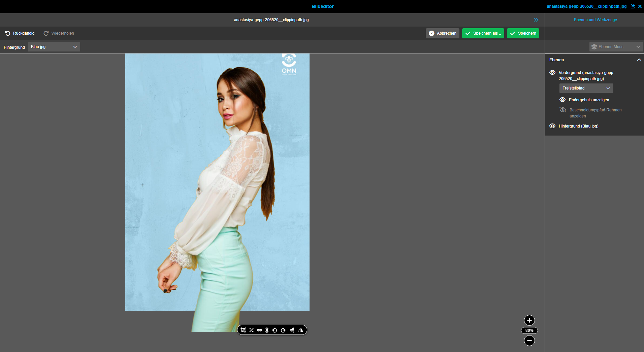Open the Hintergrund Blau.jpg dropdown
The width and height of the screenshot is (644, 352).
[x=54, y=46]
